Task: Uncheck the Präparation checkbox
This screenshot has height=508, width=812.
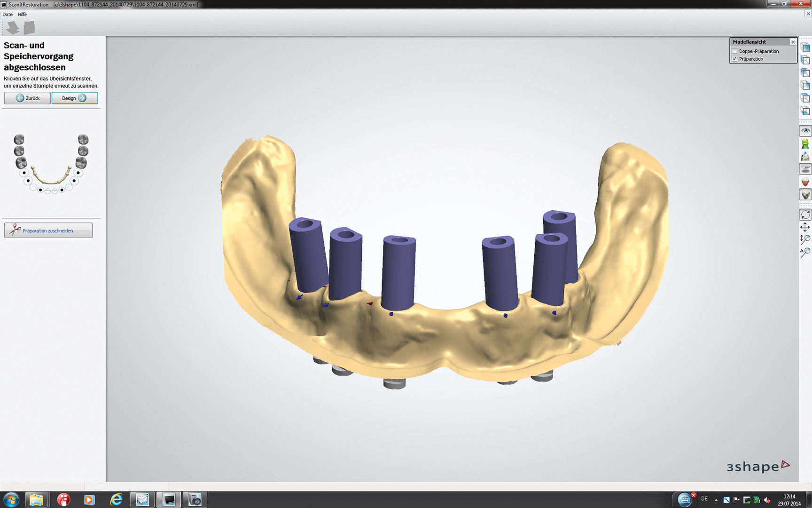Action: click(735, 59)
